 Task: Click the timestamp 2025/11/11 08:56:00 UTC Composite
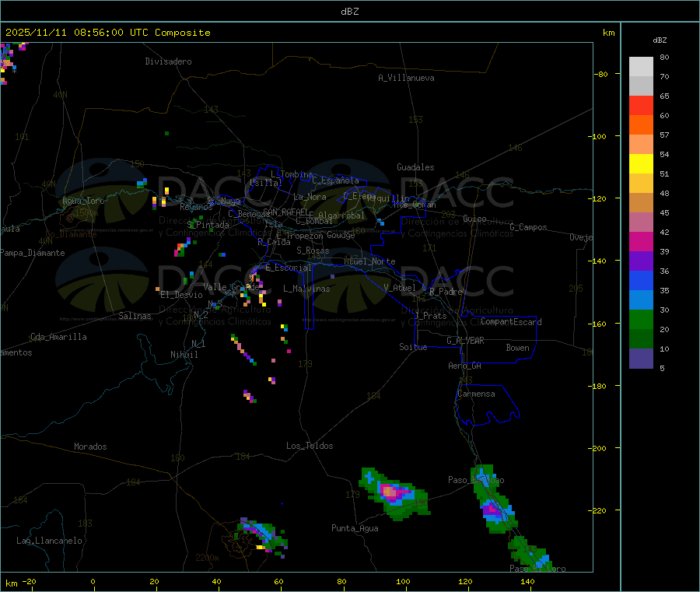click(107, 33)
